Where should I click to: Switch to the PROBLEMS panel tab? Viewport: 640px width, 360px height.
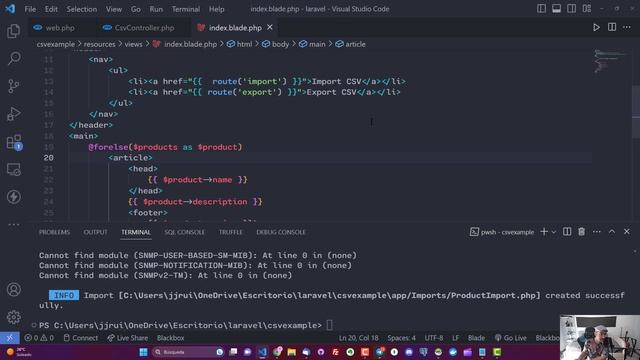(54, 232)
